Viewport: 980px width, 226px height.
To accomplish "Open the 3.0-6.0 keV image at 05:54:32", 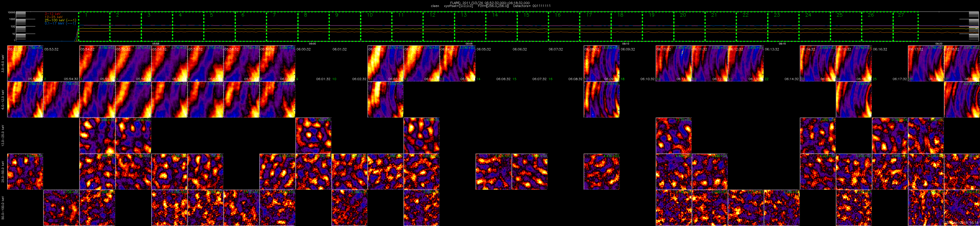I will click(x=97, y=63).
